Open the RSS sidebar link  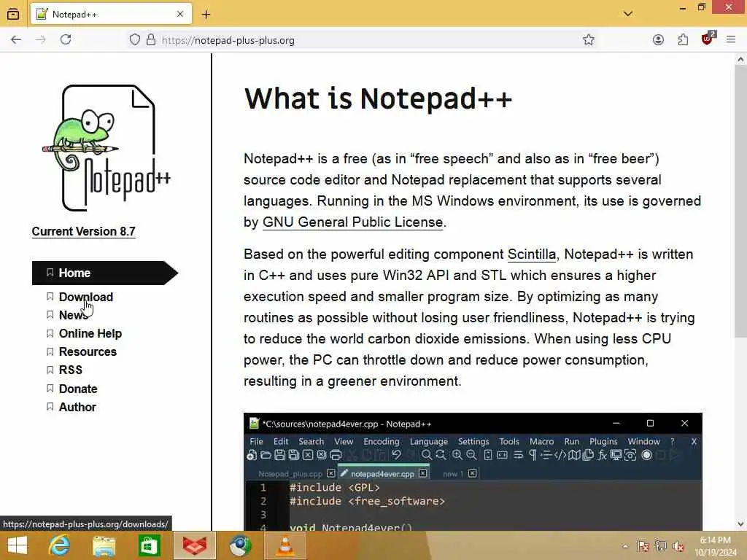point(71,370)
